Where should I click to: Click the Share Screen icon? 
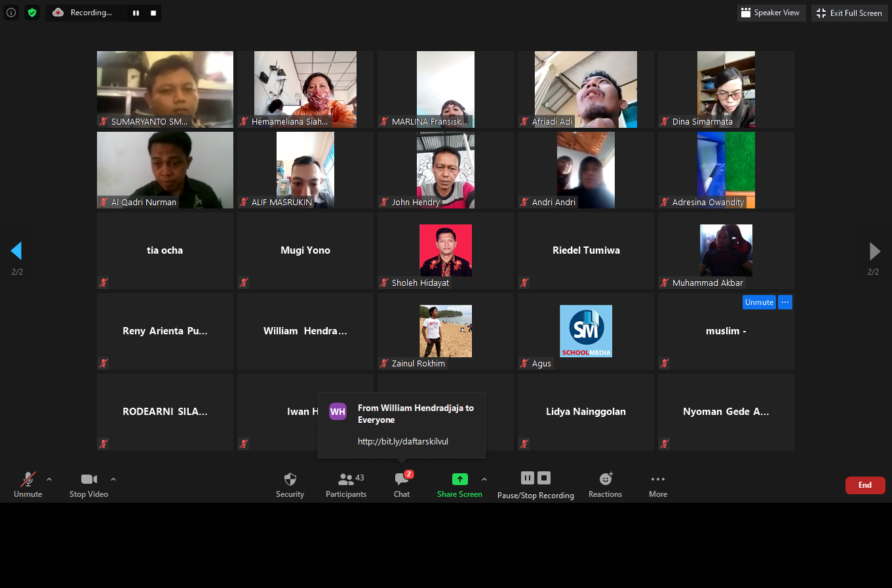[x=460, y=479]
